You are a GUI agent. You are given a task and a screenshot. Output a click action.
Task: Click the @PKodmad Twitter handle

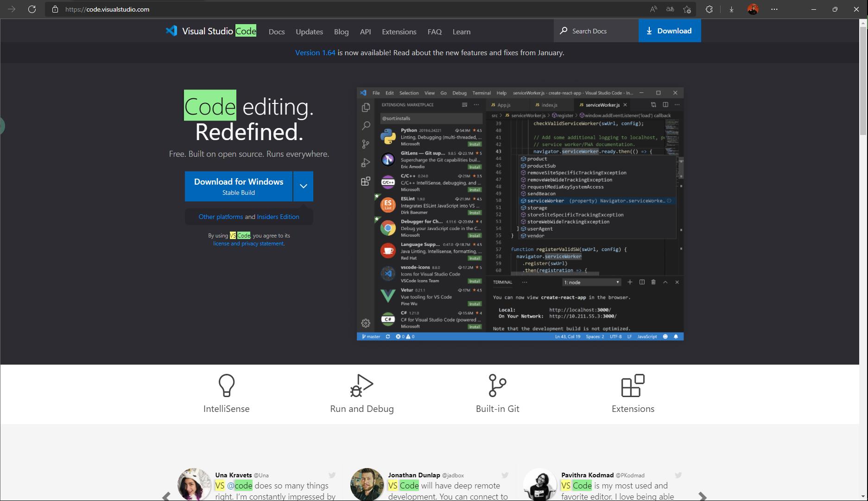(x=630, y=475)
